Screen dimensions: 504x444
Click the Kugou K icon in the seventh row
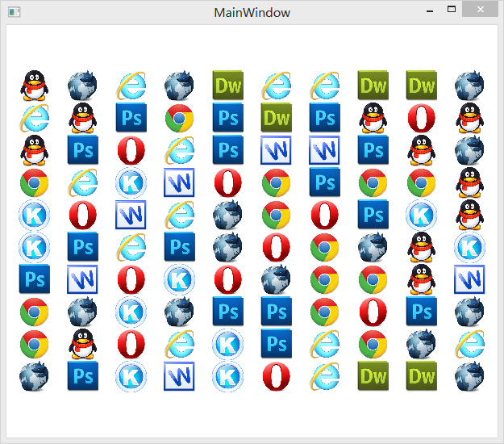179,279
